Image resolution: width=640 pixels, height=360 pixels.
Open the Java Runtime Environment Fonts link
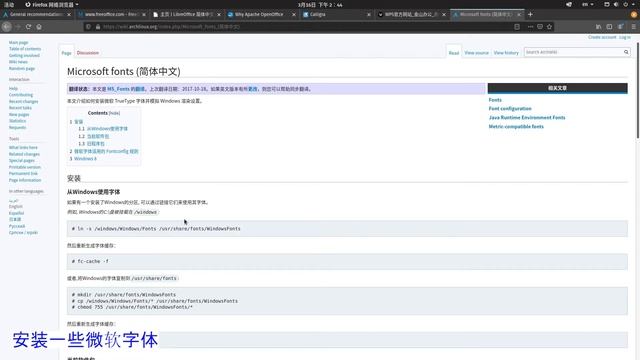pos(527,118)
